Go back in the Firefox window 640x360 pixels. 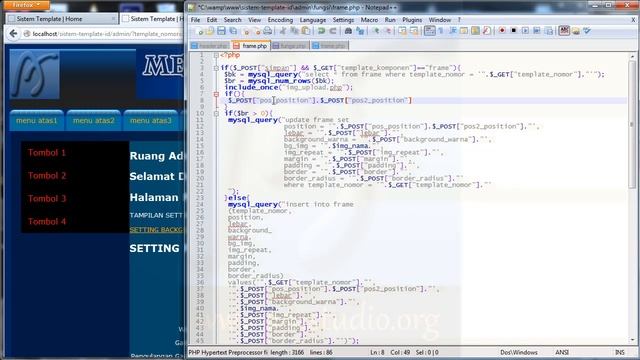click(x=13, y=34)
